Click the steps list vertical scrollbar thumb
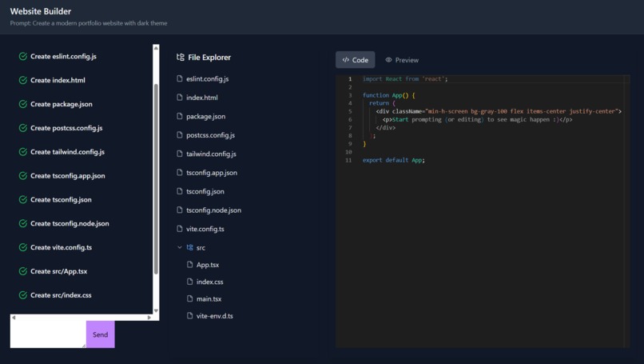 [x=156, y=179]
